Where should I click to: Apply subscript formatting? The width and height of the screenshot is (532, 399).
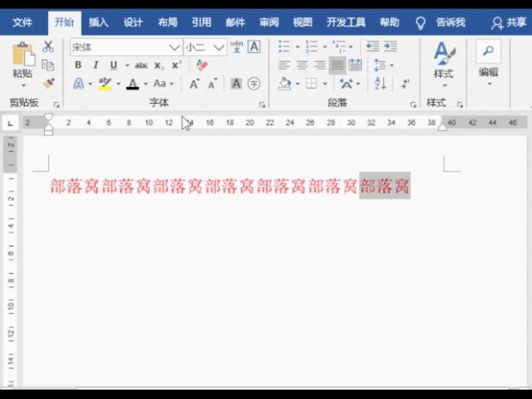(159, 65)
